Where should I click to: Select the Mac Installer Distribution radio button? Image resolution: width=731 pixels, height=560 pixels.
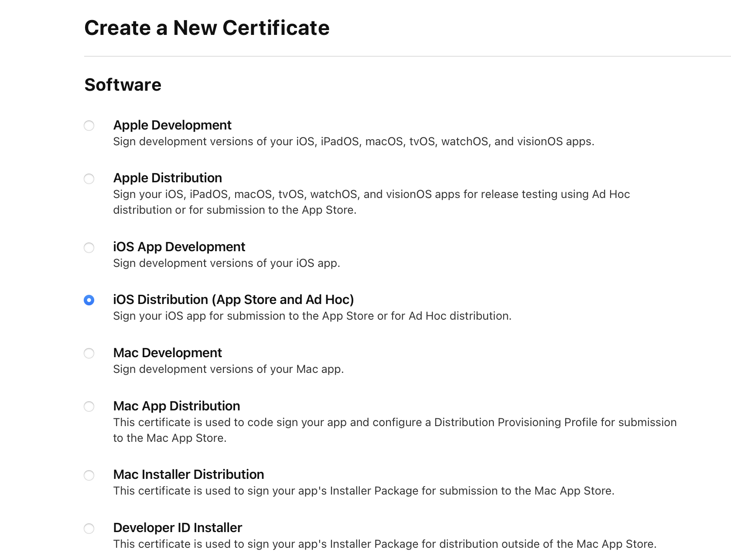(89, 475)
